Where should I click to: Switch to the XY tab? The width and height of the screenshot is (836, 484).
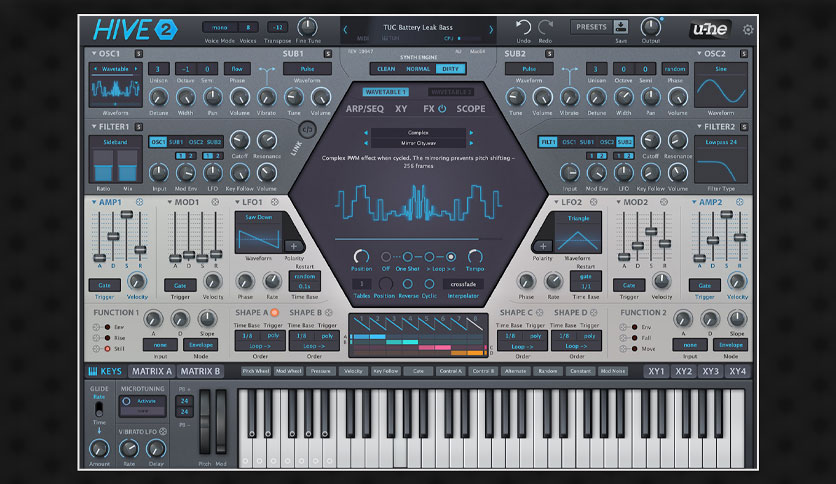(401, 109)
